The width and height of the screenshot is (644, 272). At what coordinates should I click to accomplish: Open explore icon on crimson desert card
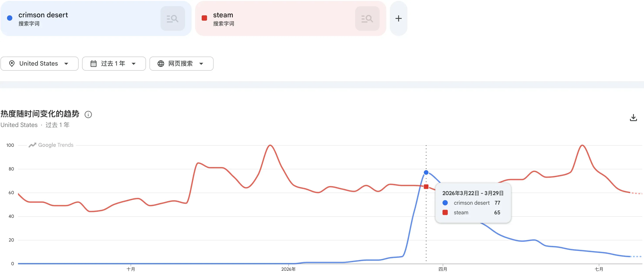click(173, 18)
